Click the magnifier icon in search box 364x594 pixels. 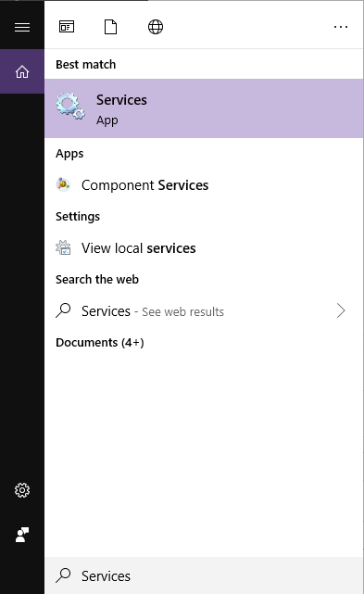click(63, 575)
